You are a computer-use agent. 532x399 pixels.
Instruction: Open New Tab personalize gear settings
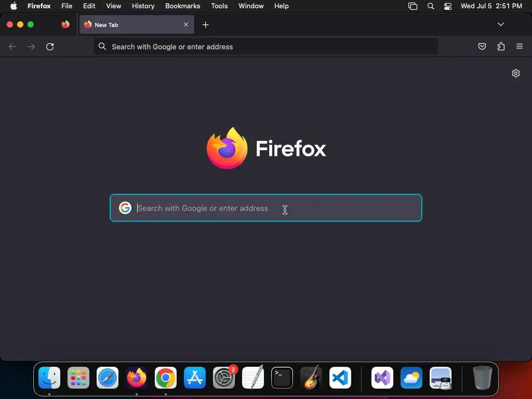click(x=516, y=73)
